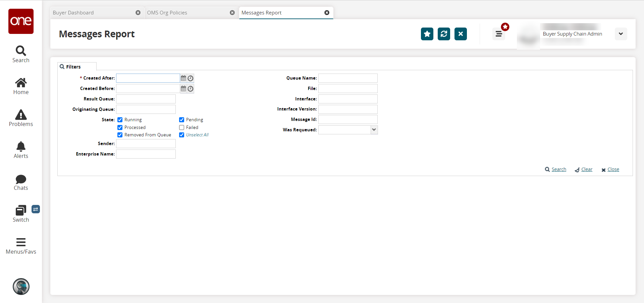The width and height of the screenshot is (644, 303).
Task: Expand the user role dropdown arrow
Action: 621,34
